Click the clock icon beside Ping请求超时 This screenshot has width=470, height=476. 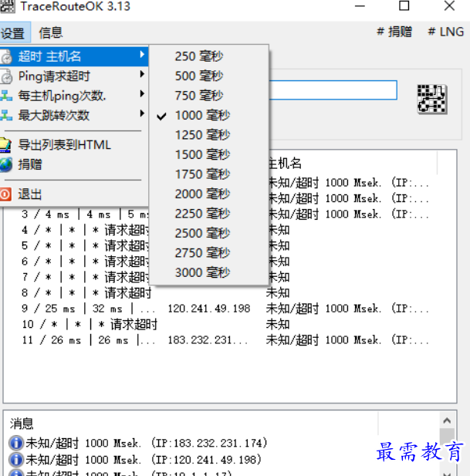[6, 76]
